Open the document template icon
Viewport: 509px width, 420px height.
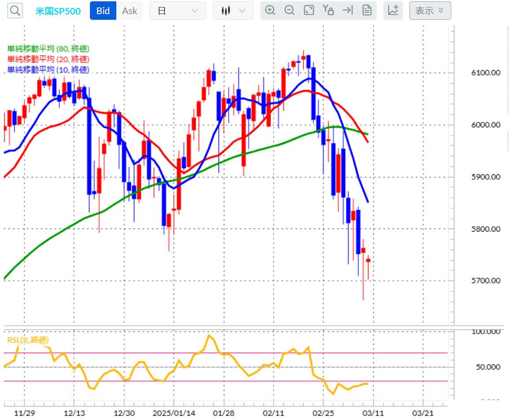(367, 11)
